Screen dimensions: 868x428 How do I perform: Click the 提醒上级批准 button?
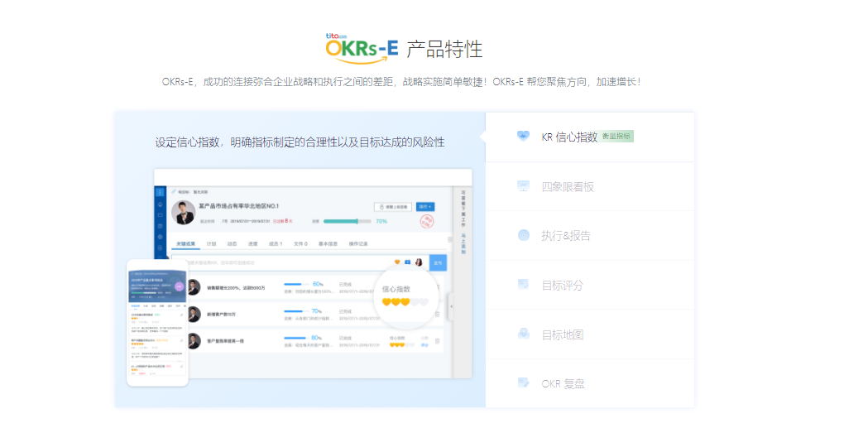[x=393, y=207]
